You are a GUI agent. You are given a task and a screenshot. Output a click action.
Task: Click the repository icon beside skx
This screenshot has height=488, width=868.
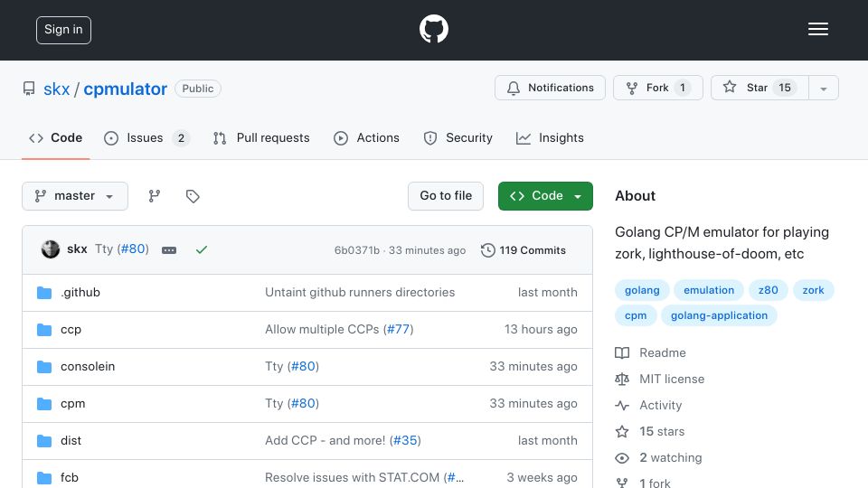(x=29, y=89)
